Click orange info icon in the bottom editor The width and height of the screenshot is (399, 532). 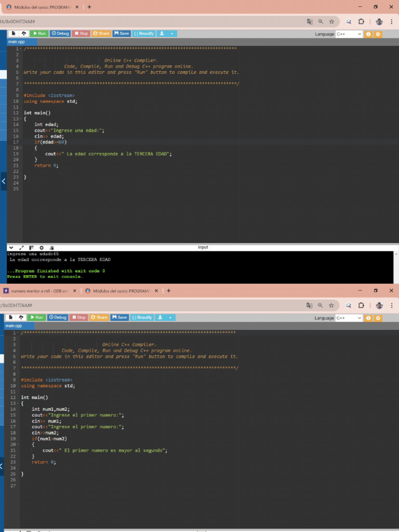[368, 317]
